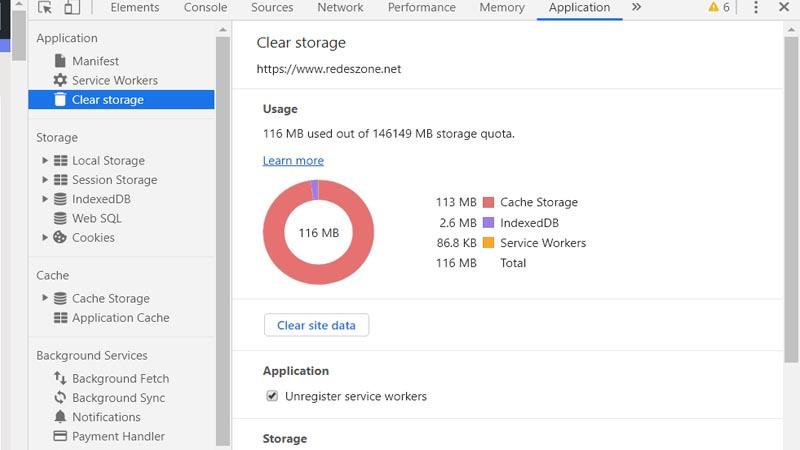Click the Cache Storage red color swatch
800x450 pixels.
(x=489, y=202)
